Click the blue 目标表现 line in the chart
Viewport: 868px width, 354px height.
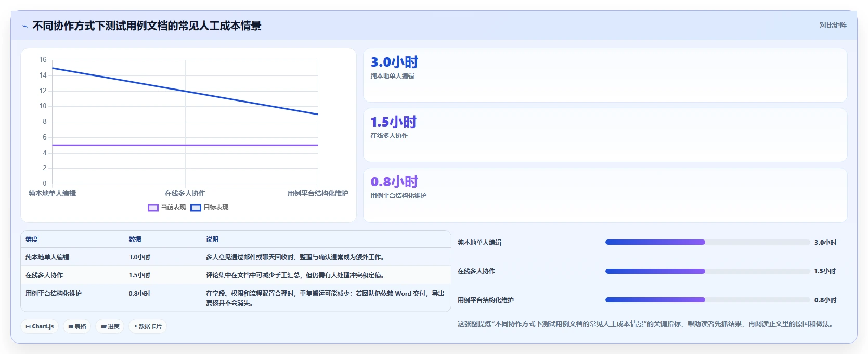[x=185, y=91]
